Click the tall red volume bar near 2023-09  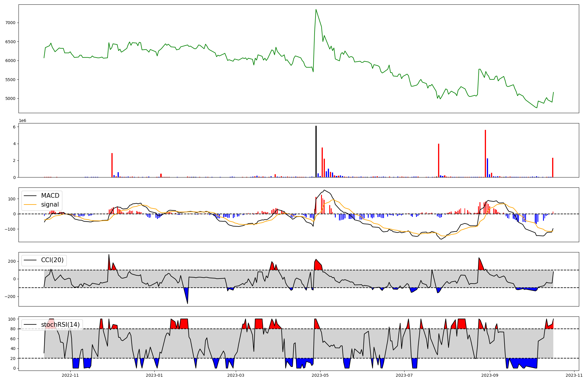[485, 153]
